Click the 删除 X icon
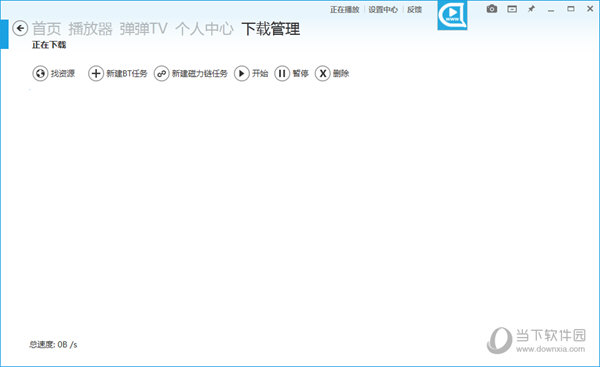 coord(323,73)
